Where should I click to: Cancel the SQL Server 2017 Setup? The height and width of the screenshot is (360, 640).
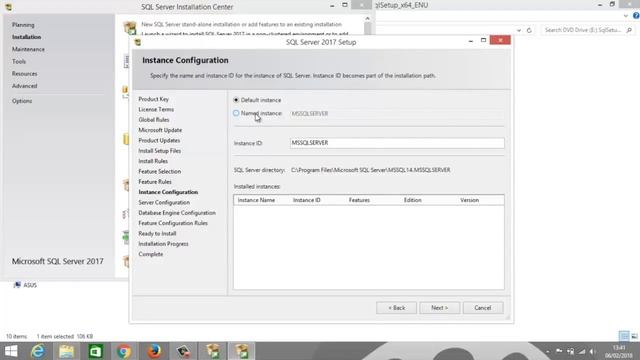click(483, 308)
